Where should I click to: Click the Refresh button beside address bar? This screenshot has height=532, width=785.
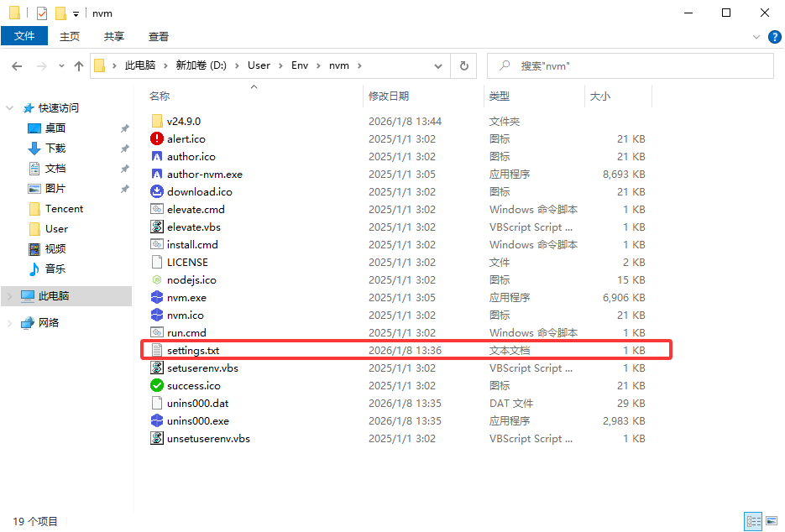(463, 65)
